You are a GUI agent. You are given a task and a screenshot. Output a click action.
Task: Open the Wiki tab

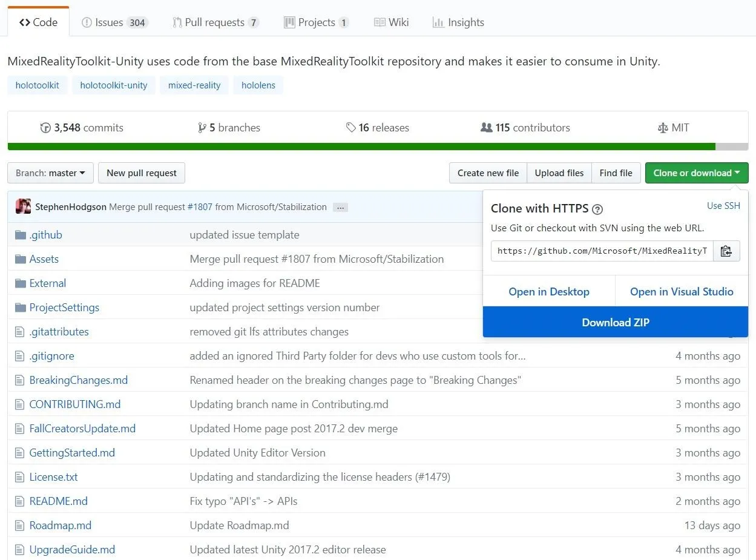click(x=392, y=22)
